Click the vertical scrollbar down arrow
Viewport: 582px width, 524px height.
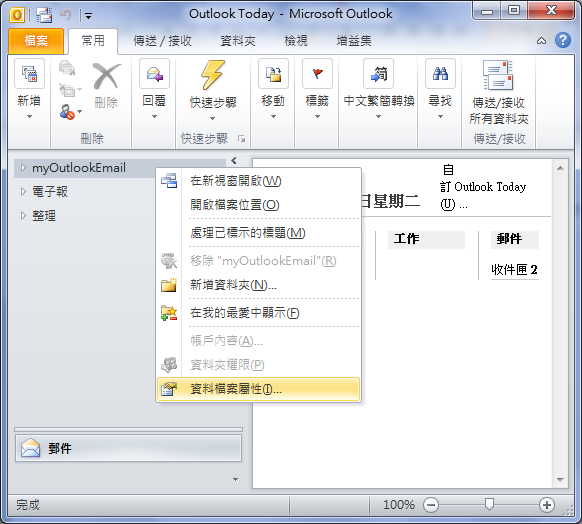(x=560, y=480)
